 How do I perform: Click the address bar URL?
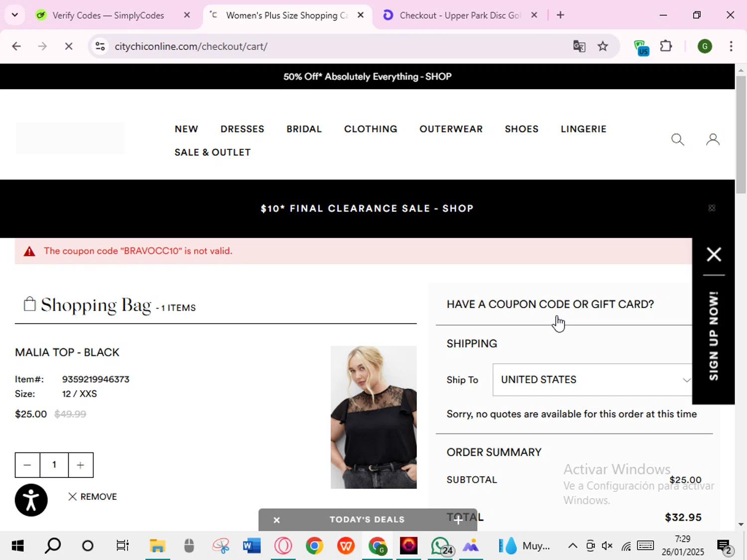191,46
